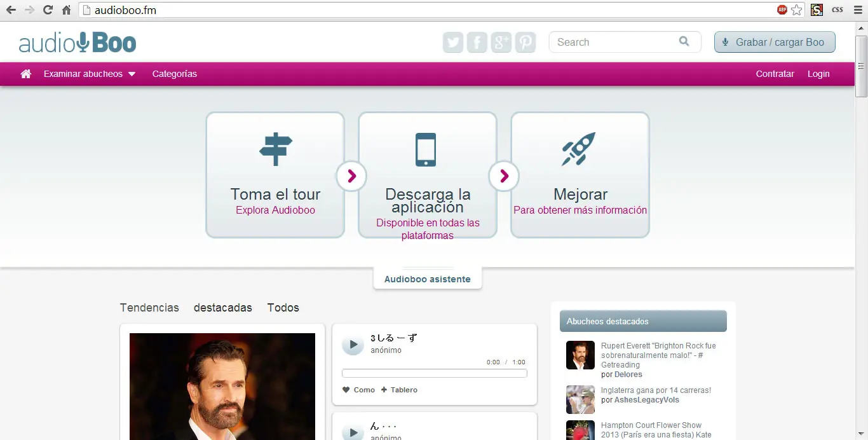Bookmark this page with the star icon
The image size is (868, 440).
[796, 10]
